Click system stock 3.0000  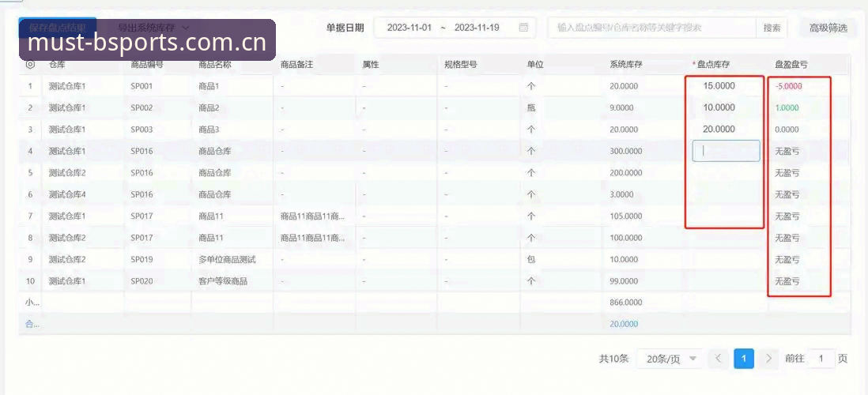(x=621, y=194)
